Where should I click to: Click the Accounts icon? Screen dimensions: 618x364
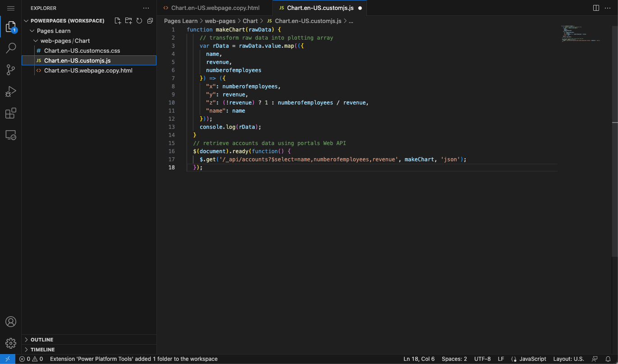coord(11,322)
